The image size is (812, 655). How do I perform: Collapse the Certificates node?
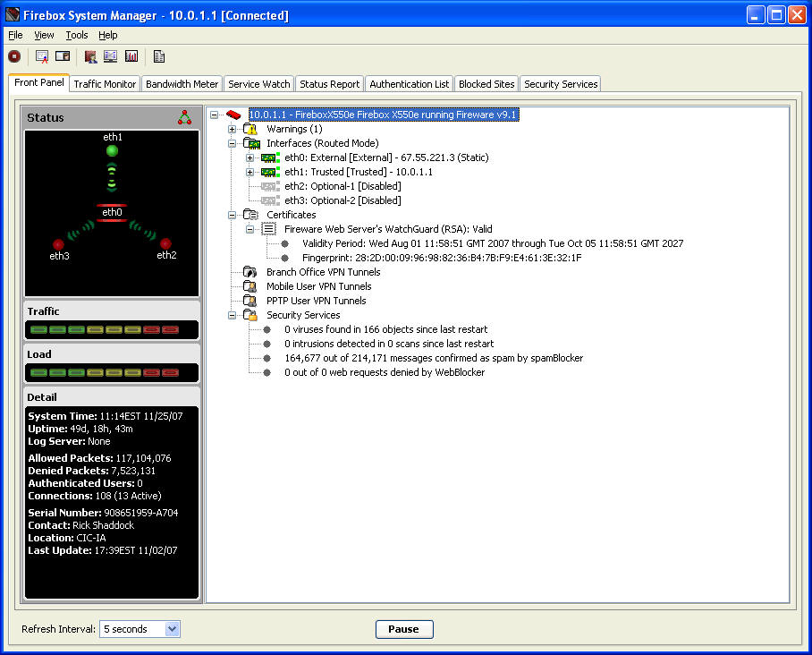coord(232,215)
